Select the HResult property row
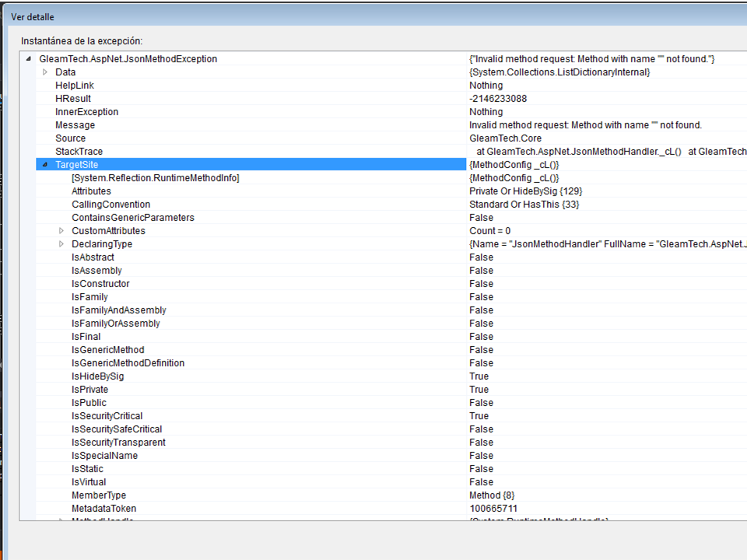Screen dimensions: 747x560 (73, 99)
